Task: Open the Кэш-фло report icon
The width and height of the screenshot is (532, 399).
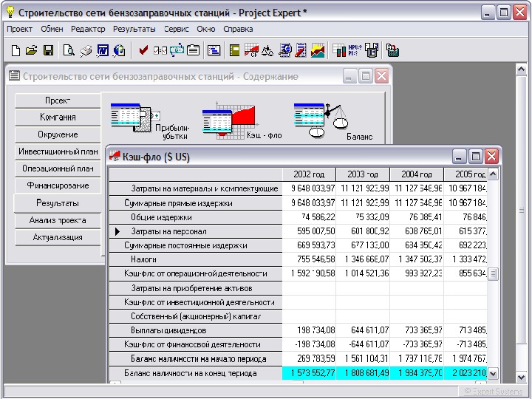Action: 228,120
